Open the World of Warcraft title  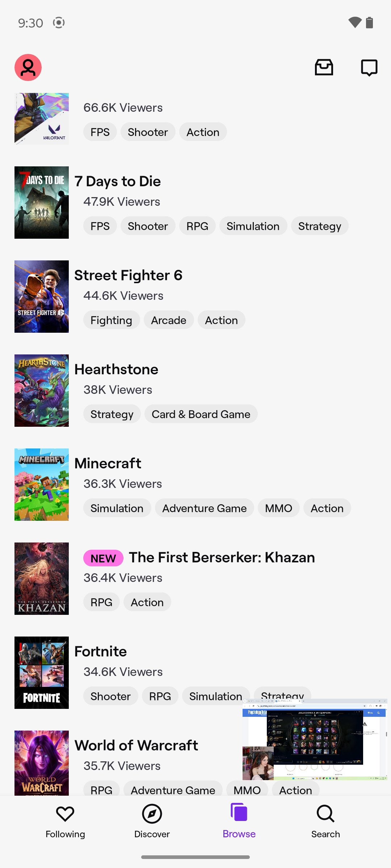(x=136, y=746)
